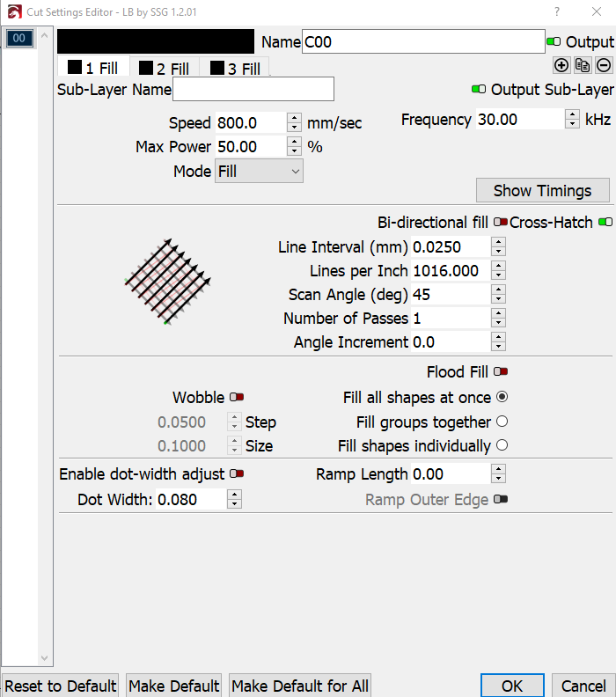
Task: Click the add sub-layer plus icon
Action: point(561,65)
